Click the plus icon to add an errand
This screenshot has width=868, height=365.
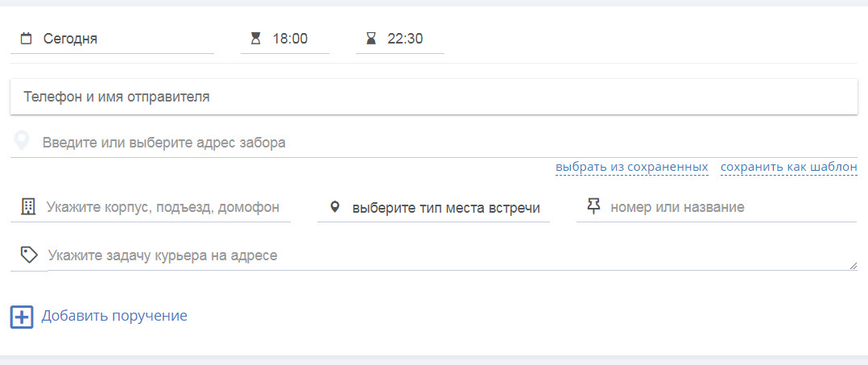click(x=22, y=317)
